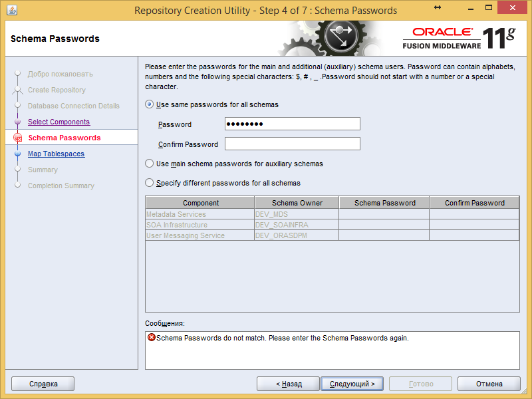Click the Database Connection Details step
The width and height of the screenshot is (532, 399).
coord(73,106)
